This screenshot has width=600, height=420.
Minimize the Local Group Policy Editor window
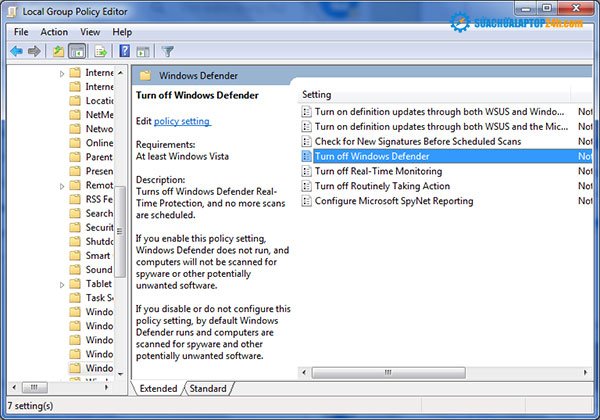coord(527,8)
